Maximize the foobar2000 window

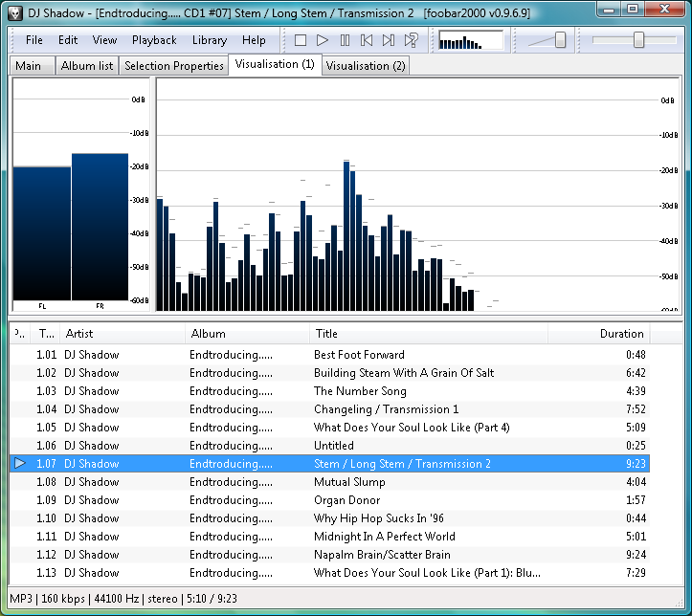pos(633,10)
